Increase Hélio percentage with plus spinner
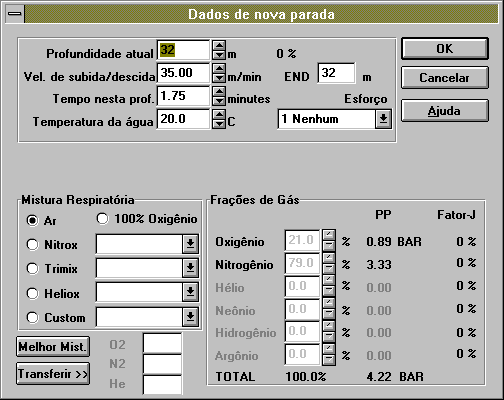Image resolution: width=504 pixels, height=400 pixels. click(329, 280)
